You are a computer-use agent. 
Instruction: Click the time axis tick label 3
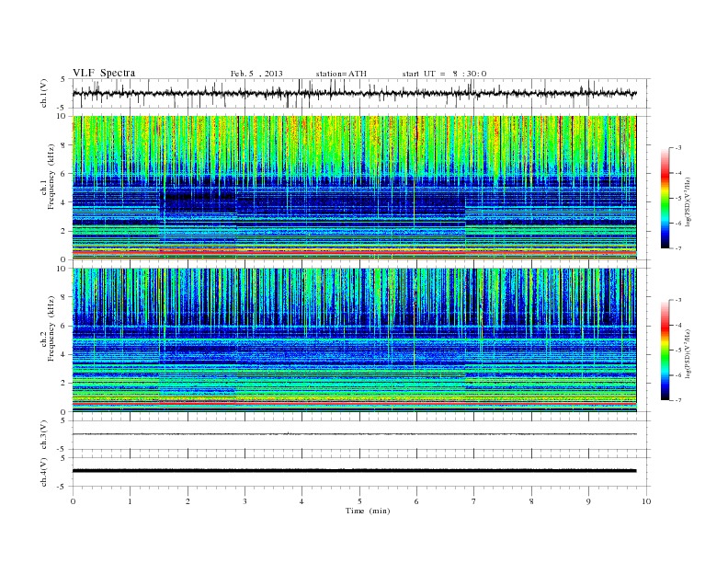(245, 501)
